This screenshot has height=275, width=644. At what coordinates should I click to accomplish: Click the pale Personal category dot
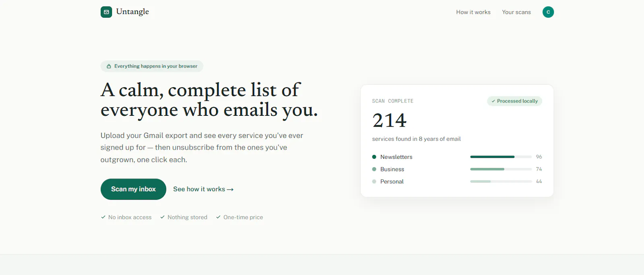(374, 182)
